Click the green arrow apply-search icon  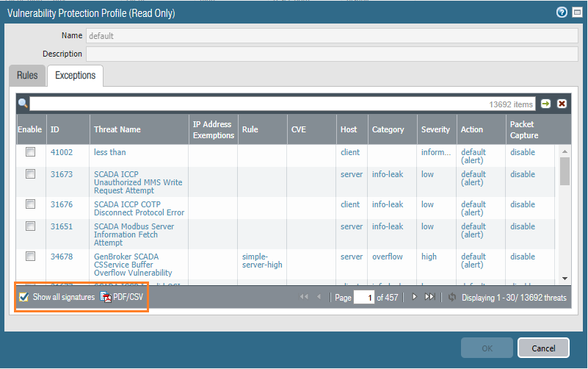point(545,104)
